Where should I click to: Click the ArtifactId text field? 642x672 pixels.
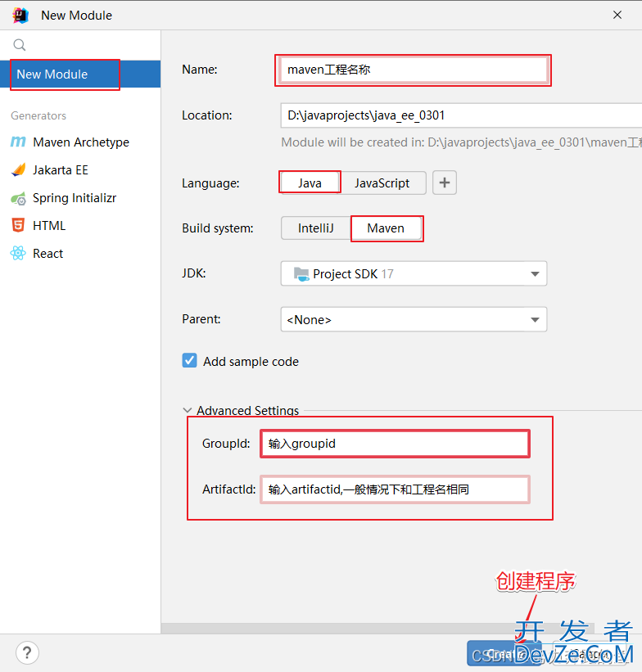click(395, 489)
